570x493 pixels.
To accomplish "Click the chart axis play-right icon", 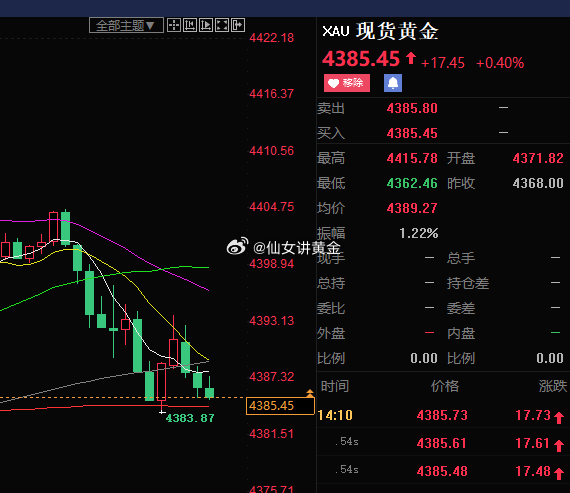I will click(x=206, y=25).
